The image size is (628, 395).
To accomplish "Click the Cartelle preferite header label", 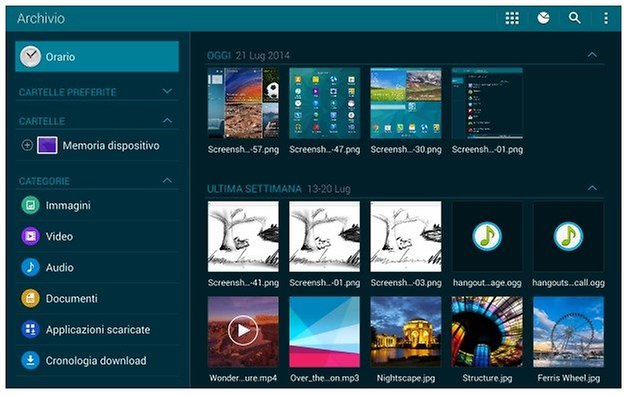I will pos(67,92).
